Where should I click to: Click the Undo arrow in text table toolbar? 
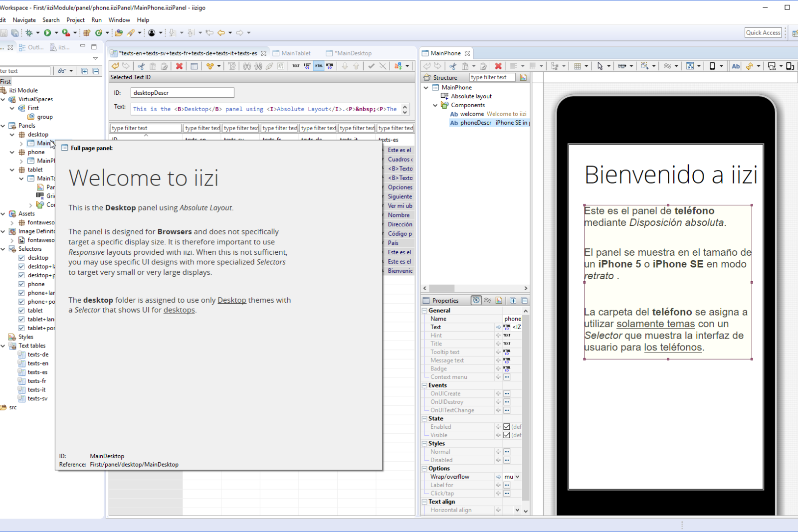115,66
